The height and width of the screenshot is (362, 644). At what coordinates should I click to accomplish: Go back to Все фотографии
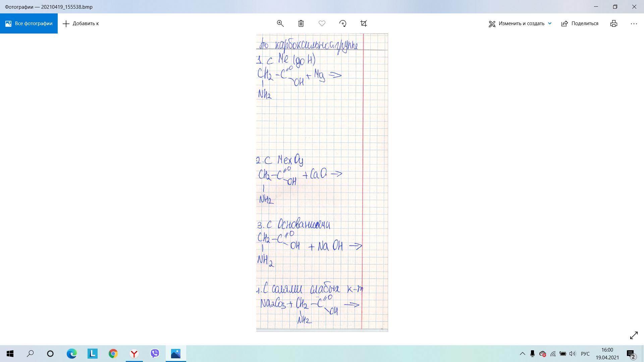pyautogui.click(x=29, y=23)
